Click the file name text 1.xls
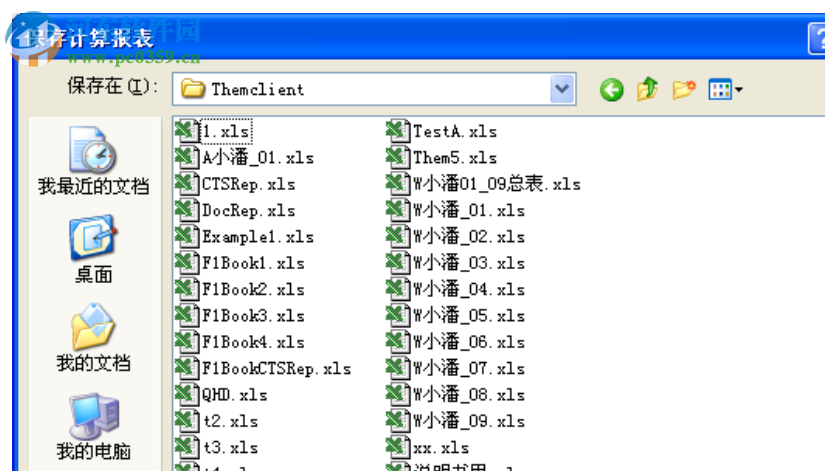 226,132
